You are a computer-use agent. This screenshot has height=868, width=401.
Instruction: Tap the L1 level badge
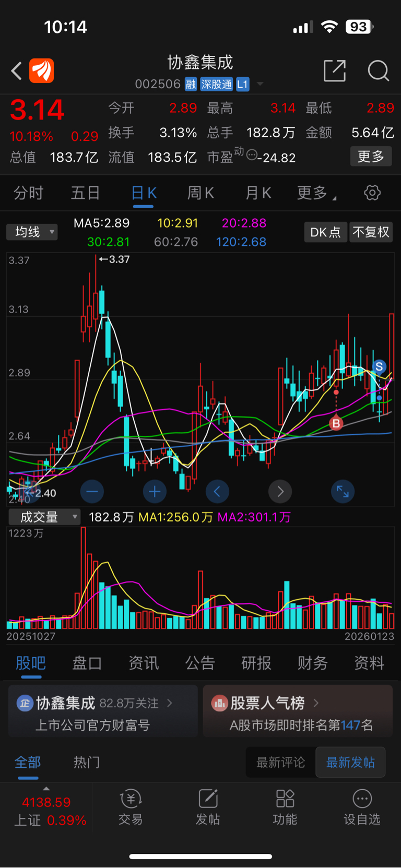click(x=242, y=84)
